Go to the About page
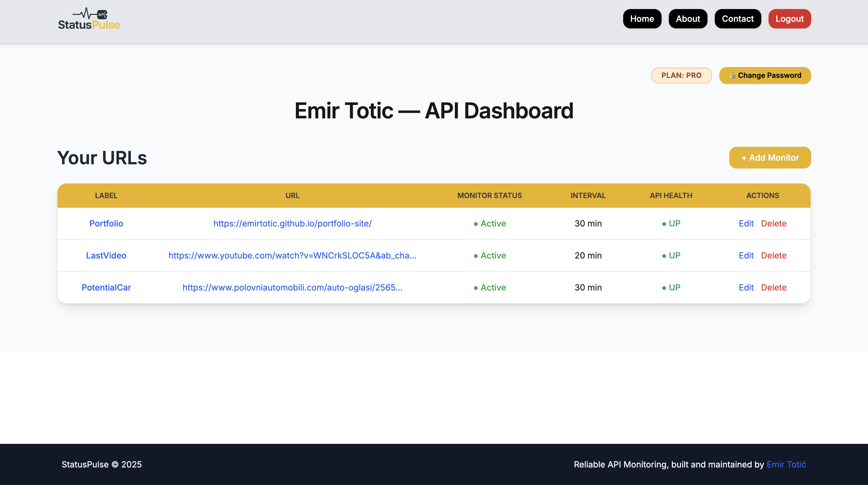This screenshot has height=485, width=868. 688,19
